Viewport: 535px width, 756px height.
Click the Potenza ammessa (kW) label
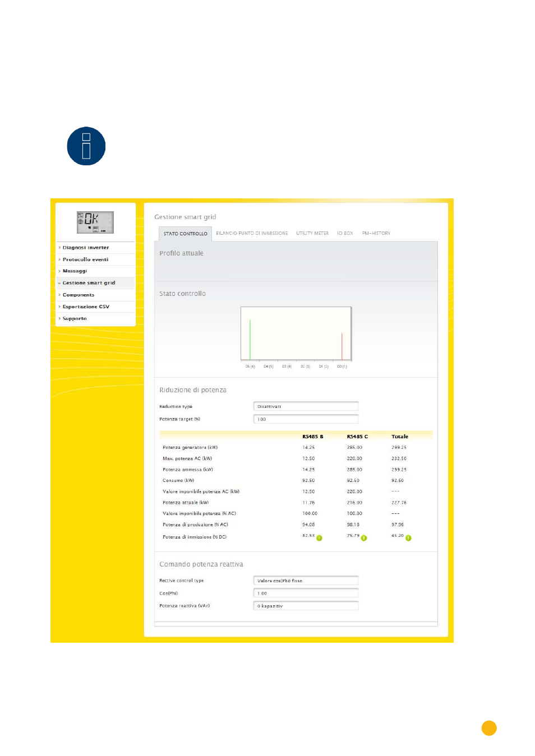coord(188,470)
